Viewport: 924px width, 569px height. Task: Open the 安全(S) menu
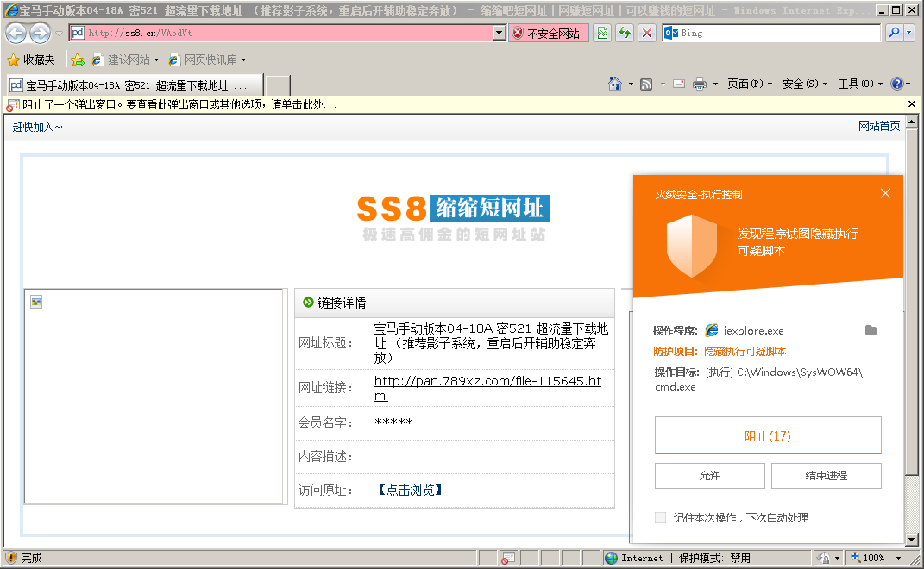tap(805, 84)
